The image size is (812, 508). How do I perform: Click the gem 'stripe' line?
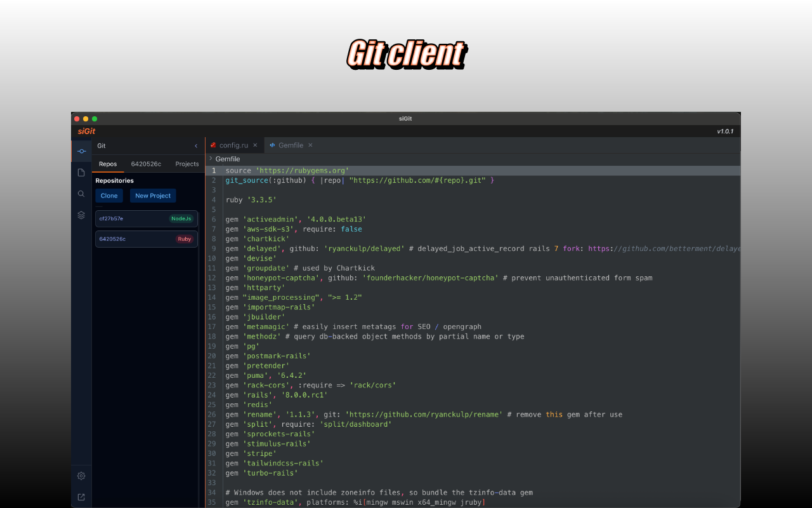(251, 453)
